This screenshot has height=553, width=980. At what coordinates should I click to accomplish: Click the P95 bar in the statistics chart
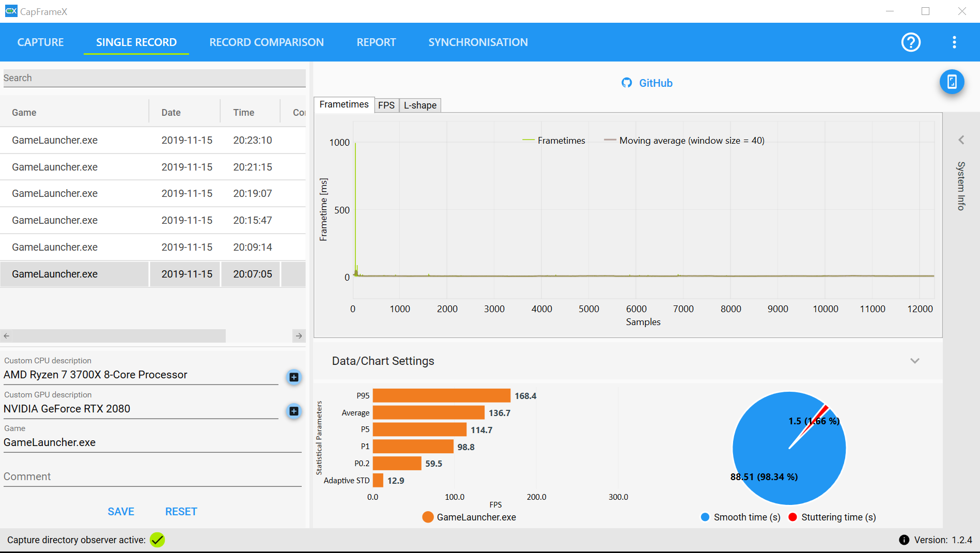point(441,395)
